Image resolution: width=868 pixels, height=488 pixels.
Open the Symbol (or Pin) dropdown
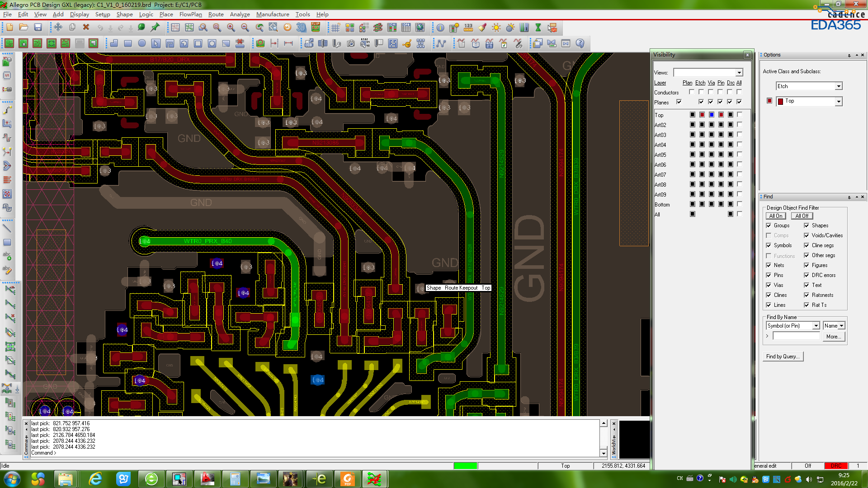[816, 326]
